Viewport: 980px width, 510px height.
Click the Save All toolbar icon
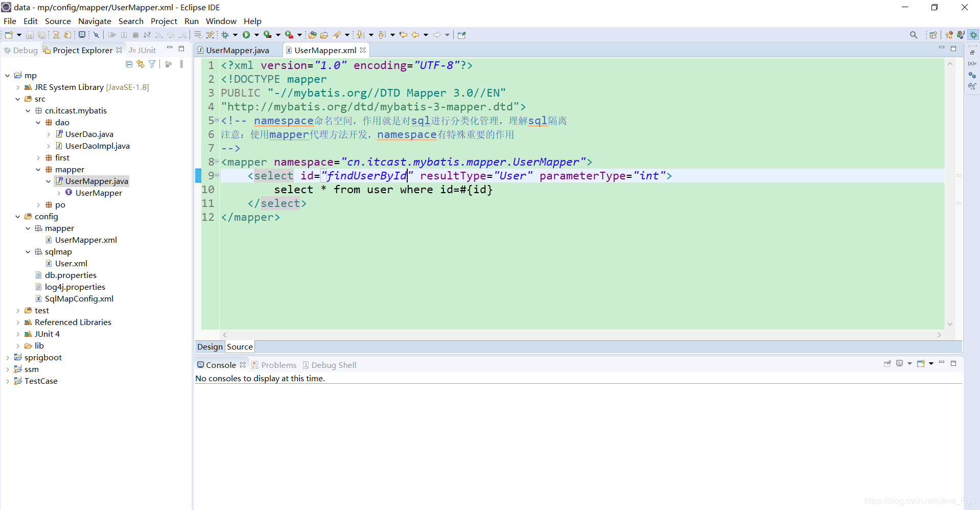(x=42, y=35)
